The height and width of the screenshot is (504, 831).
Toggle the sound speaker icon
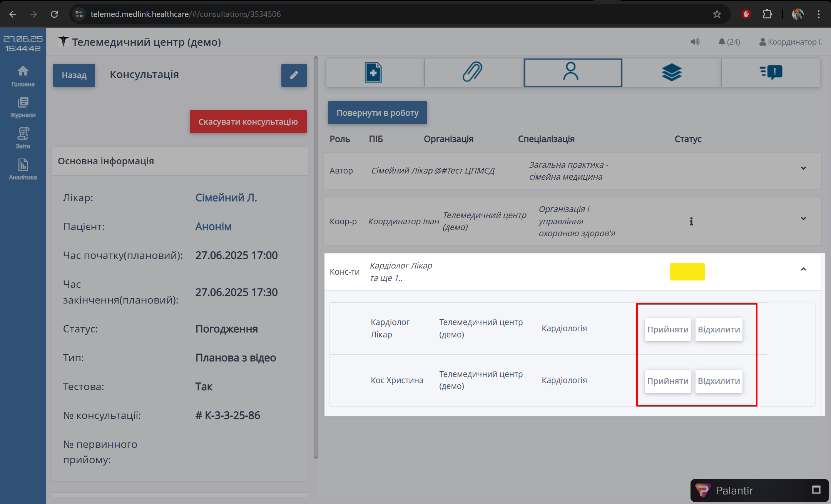tap(695, 42)
